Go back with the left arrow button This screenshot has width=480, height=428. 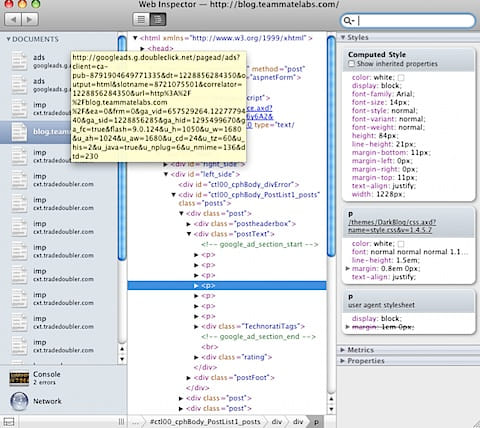point(13,19)
